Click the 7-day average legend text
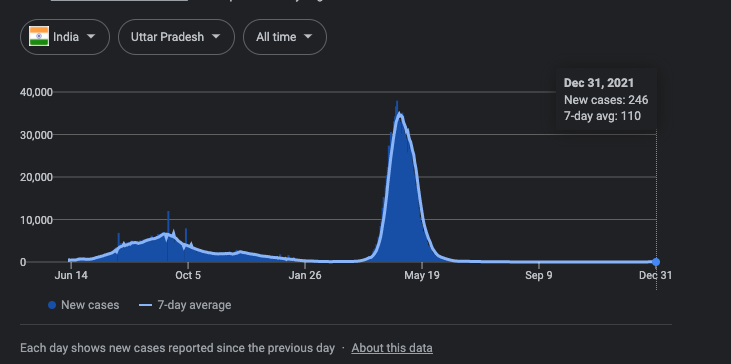731x364 pixels. point(194,305)
